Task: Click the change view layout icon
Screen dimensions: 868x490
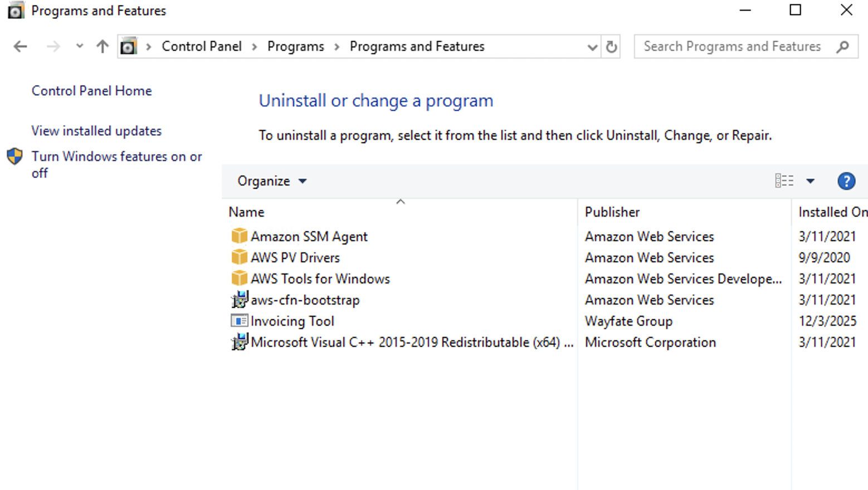Action: [784, 181]
